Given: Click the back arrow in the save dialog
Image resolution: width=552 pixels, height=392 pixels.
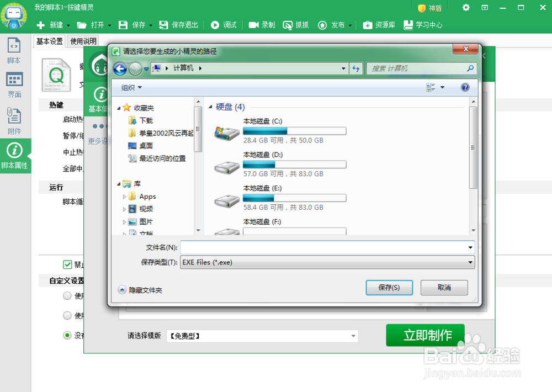Looking at the screenshot, I should click(120, 68).
